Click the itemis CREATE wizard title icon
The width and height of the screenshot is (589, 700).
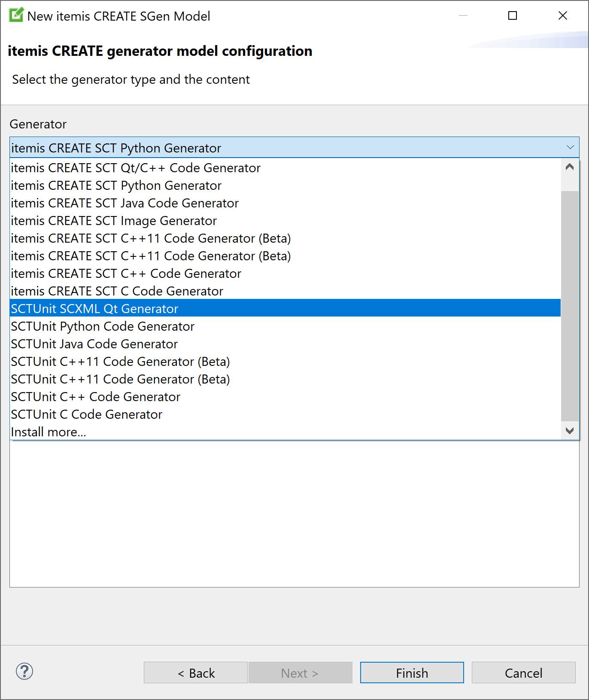click(x=16, y=15)
